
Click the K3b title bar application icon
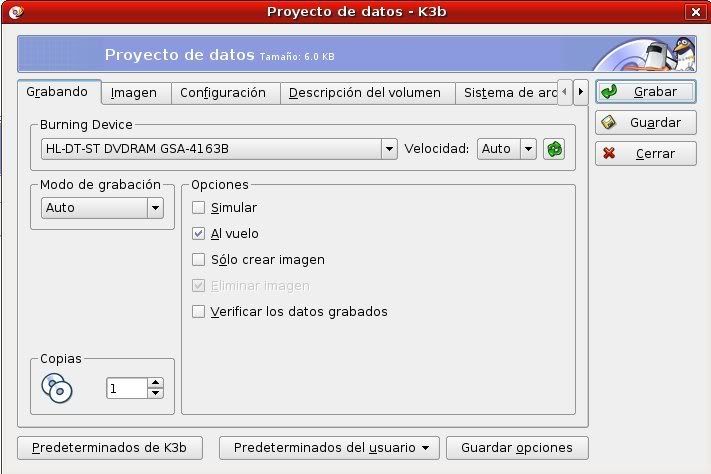16,12
